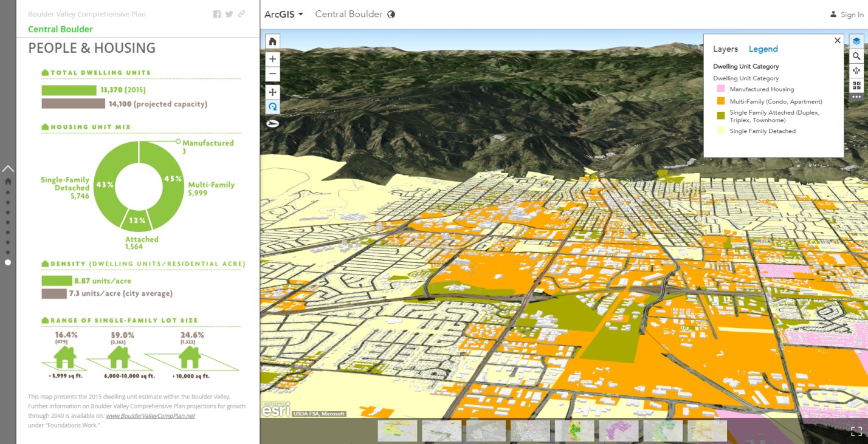Click the orange Multi-Family swatch

[x=721, y=101]
